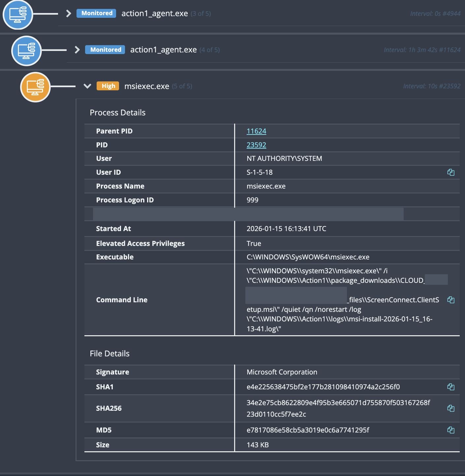
Task: Select the action1_agent.exe (4 of 5) title
Action: (x=163, y=50)
